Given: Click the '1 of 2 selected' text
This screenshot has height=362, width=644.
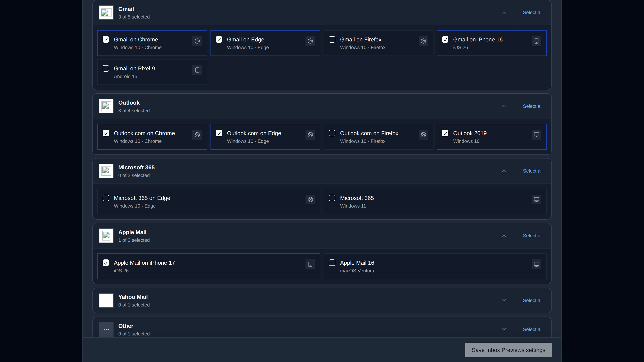Looking at the screenshot, I should click(x=134, y=240).
